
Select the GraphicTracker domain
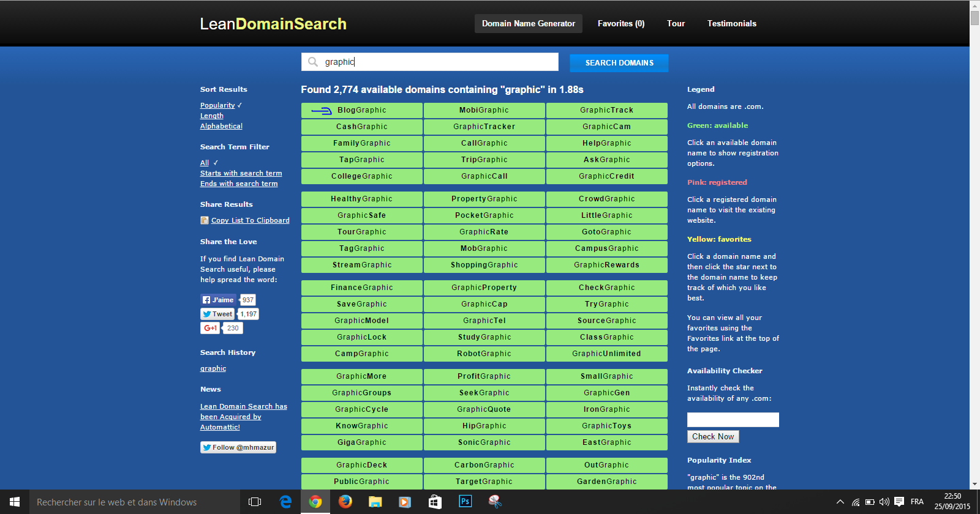tap(484, 127)
